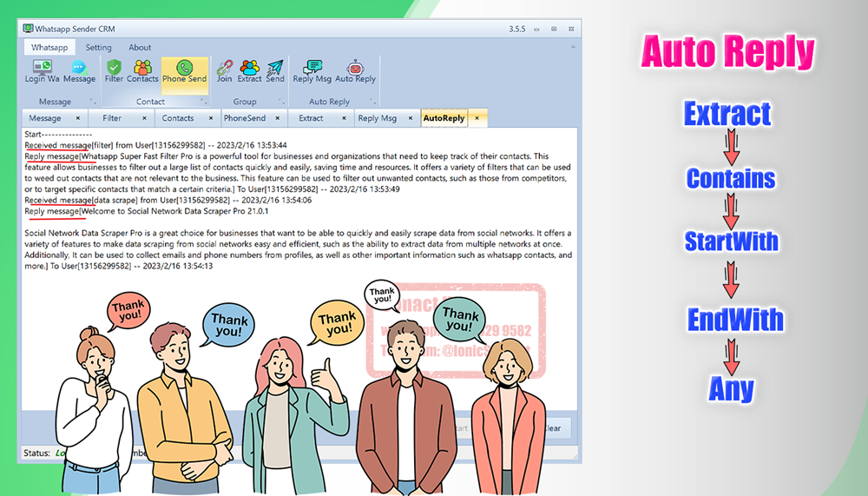
Task: Collapse the ribbon using the chevron
Action: click(x=571, y=48)
